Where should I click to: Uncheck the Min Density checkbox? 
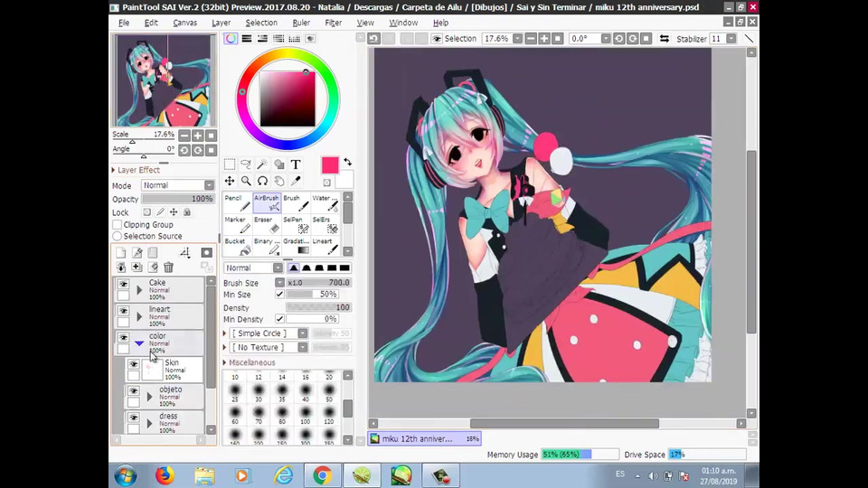(279, 319)
